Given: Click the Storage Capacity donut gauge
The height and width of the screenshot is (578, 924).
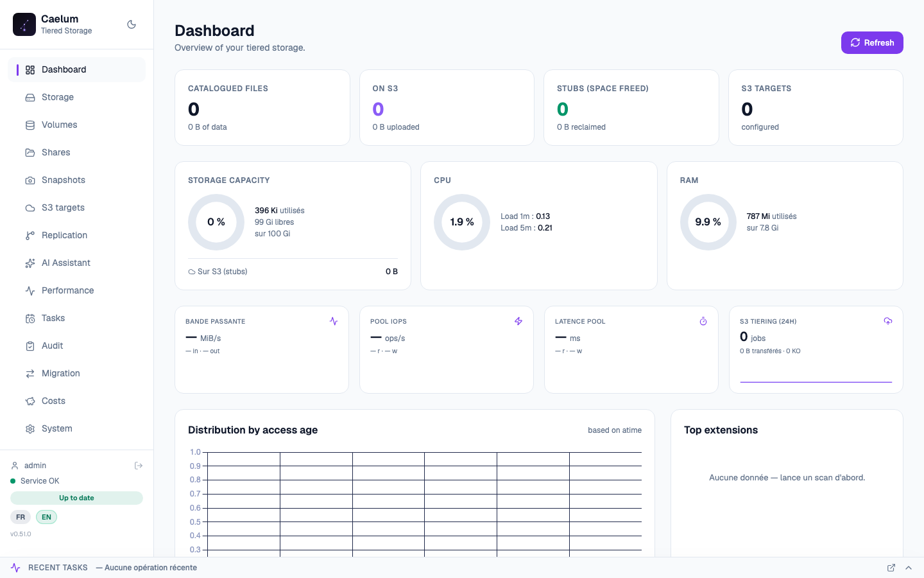Looking at the screenshot, I should click(x=216, y=222).
